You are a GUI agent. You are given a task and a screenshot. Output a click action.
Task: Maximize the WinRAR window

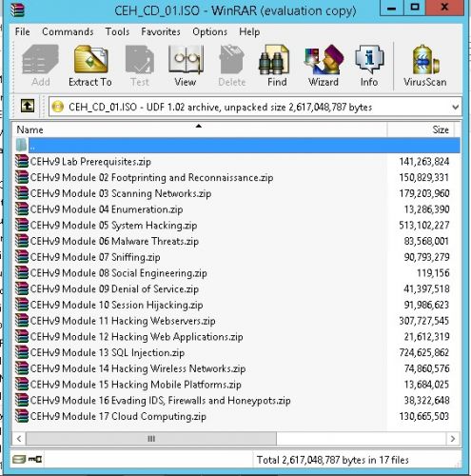[415, 8]
